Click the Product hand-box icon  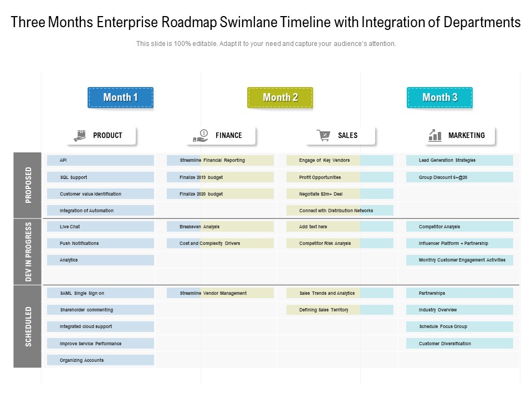tap(80, 135)
